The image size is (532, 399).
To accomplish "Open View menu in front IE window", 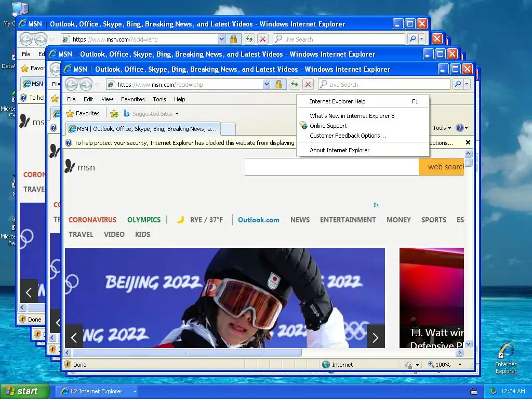I will [107, 99].
